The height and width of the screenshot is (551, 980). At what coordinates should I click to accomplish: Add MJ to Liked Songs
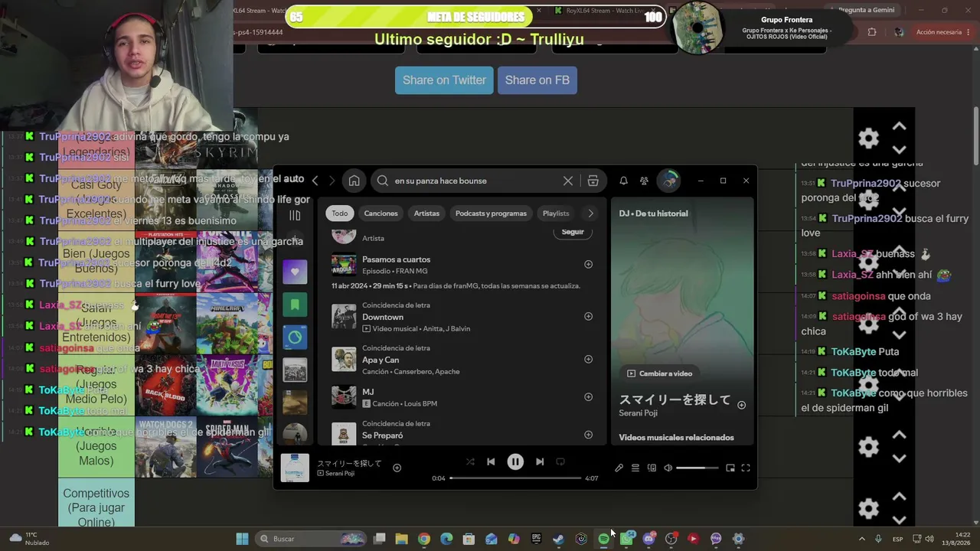pos(588,396)
